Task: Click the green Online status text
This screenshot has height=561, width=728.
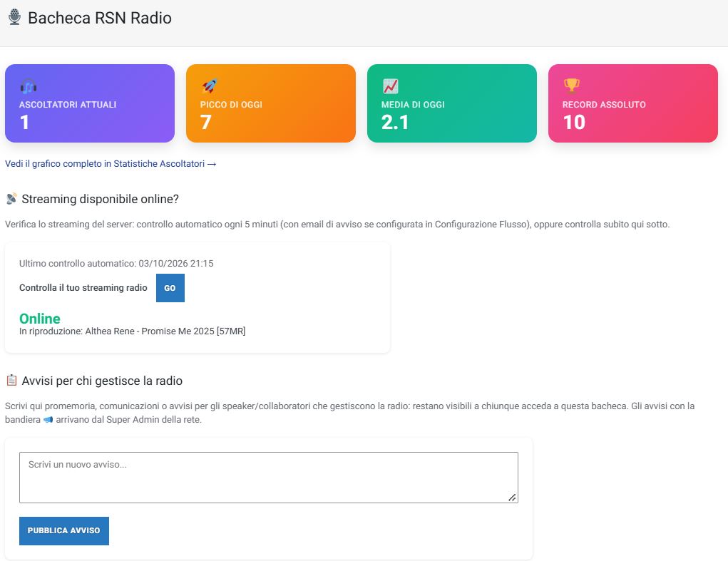Action: tap(39, 319)
